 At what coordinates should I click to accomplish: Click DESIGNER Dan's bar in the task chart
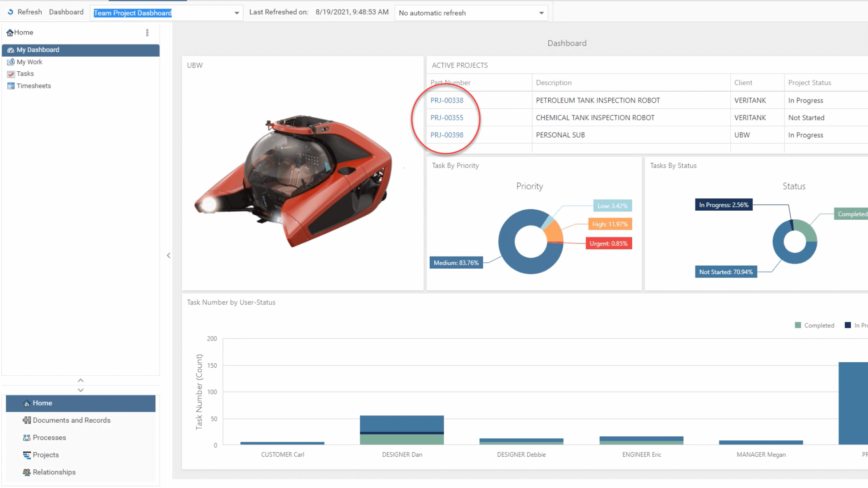click(x=402, y=429)
